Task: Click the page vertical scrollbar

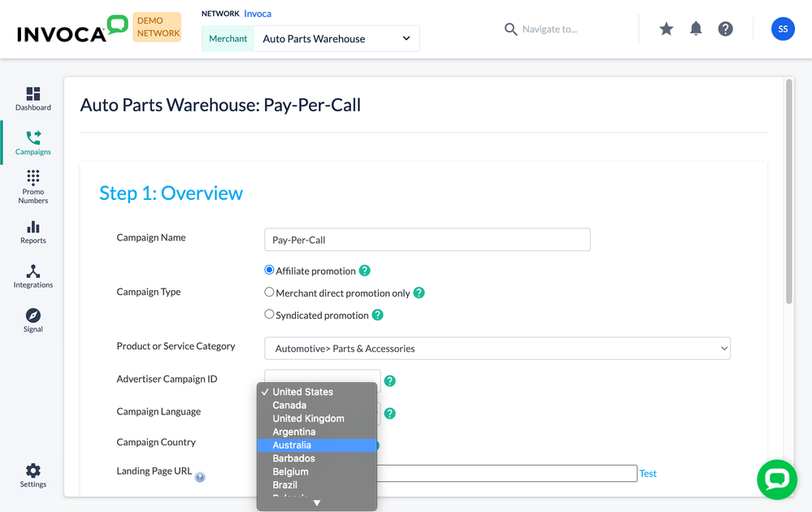Action: pyautogui.click(x=788, y=191)
